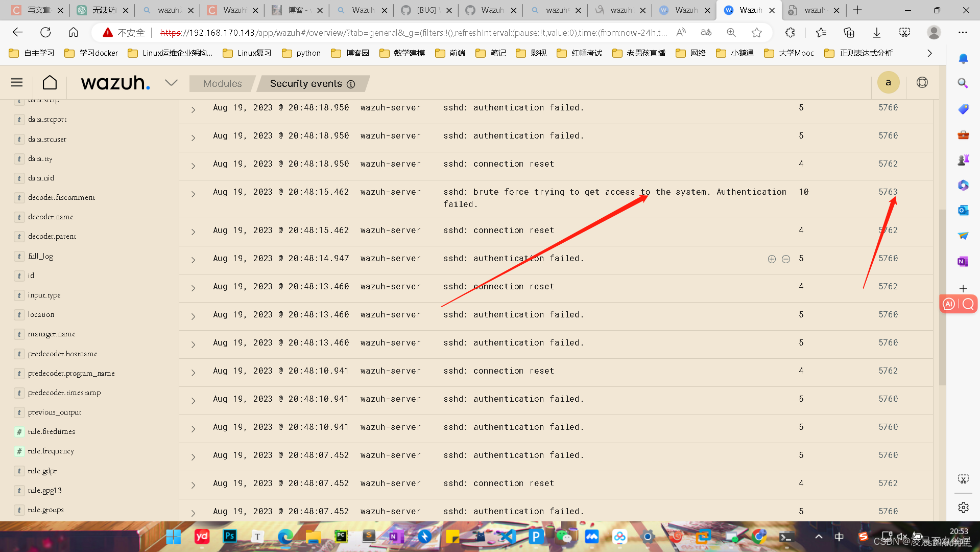Select the full_log field

click(x=40, y=256)
